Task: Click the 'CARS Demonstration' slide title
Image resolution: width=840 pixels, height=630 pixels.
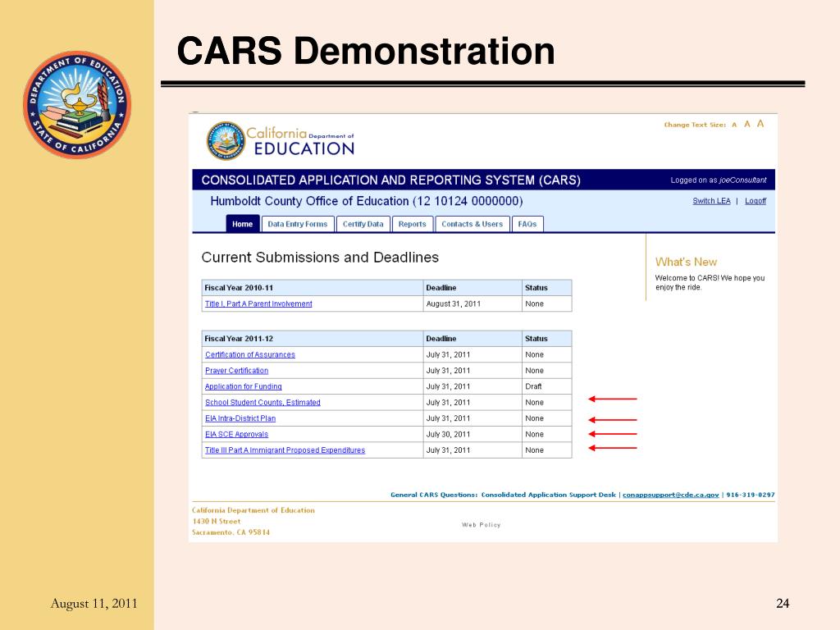Action: 366,51
